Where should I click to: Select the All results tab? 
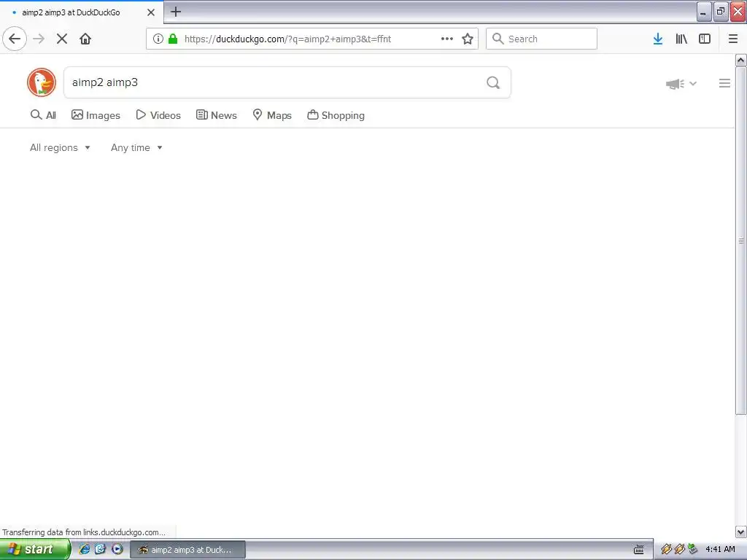43,115
